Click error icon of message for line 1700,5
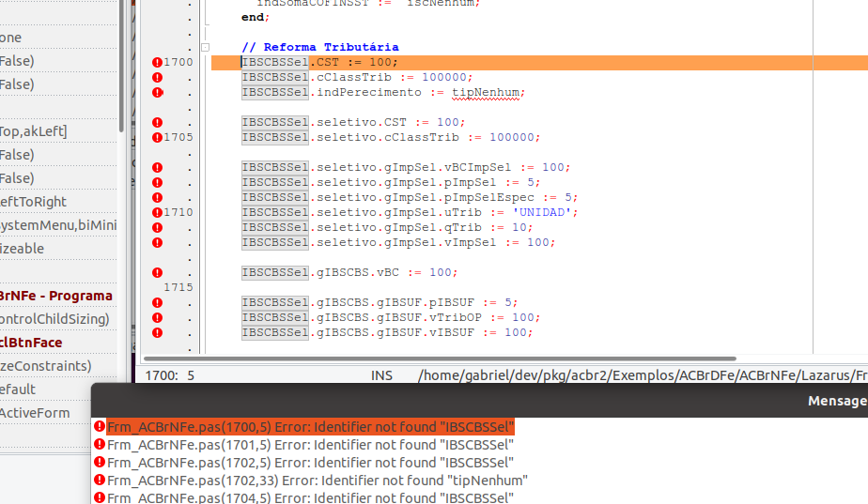868x504 pixels. click(x=100, y=426)
